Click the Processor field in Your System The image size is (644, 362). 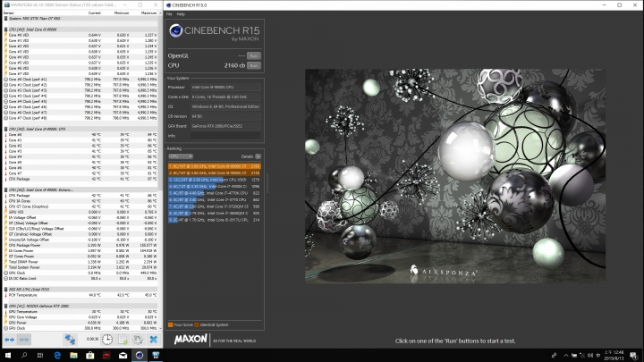click(225, 87)
